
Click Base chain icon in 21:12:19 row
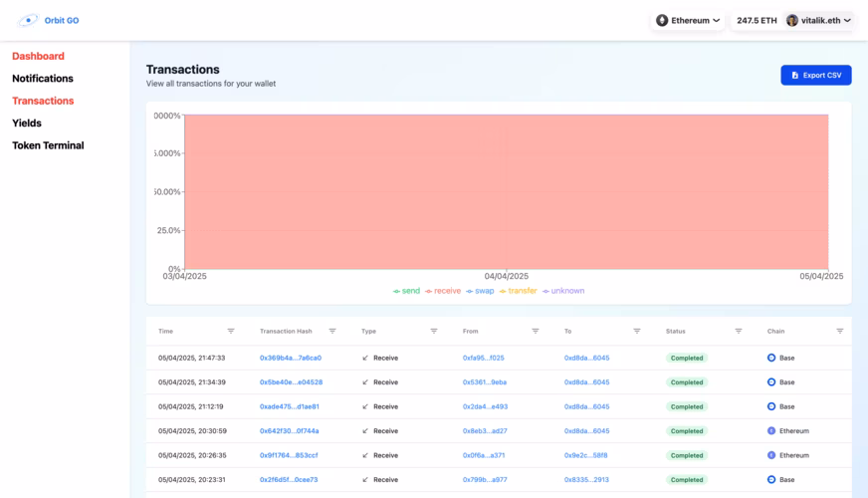771,406
